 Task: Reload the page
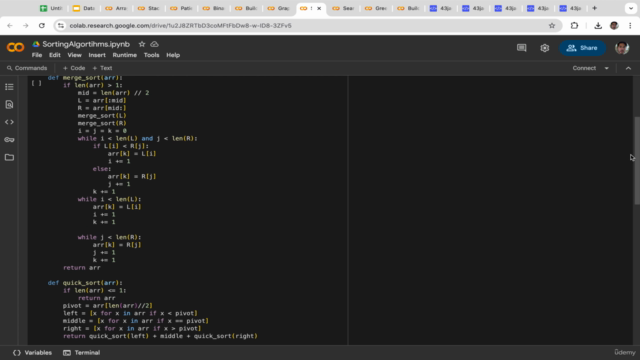[42, 25]
